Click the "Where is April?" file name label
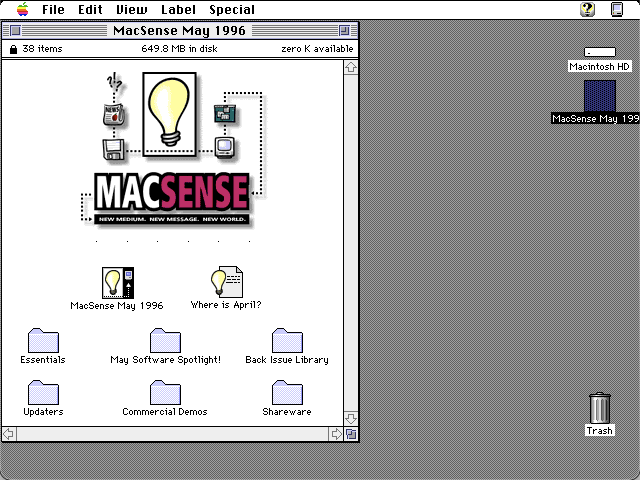 coord(226,305)
